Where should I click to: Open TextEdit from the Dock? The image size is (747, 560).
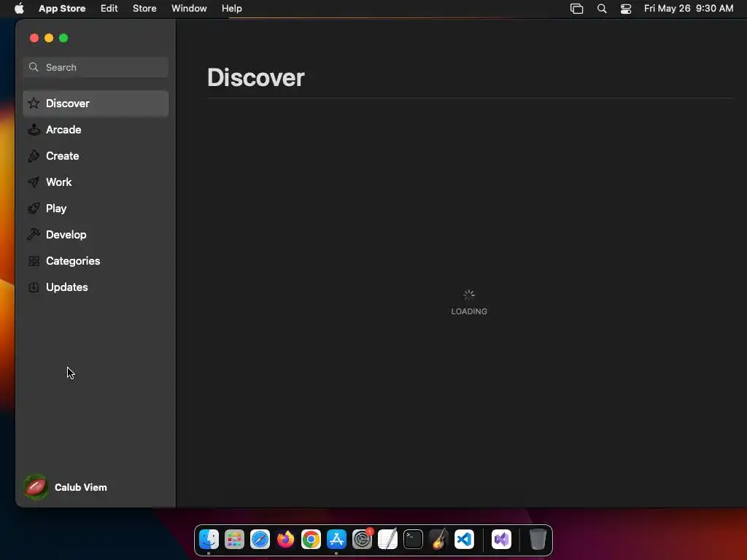387,539
